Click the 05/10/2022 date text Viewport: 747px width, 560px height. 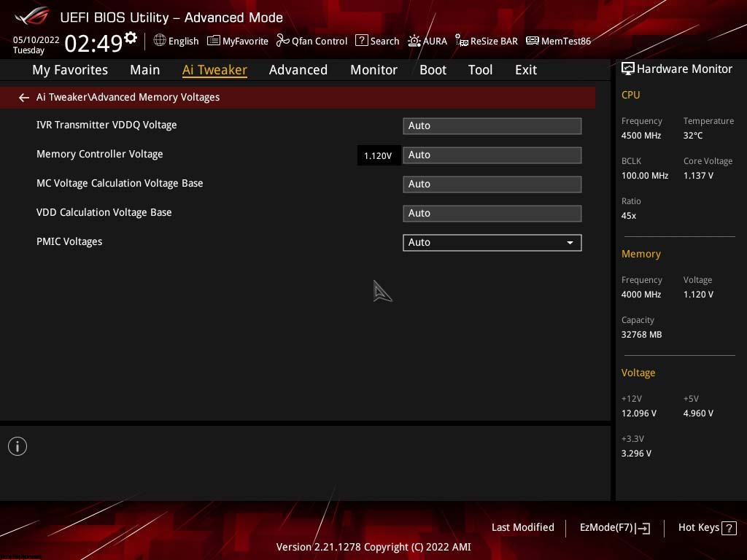click(36, 40)
